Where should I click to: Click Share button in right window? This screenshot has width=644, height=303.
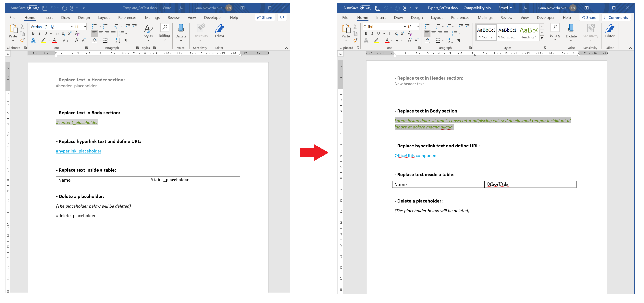click(x=589, y=17)
